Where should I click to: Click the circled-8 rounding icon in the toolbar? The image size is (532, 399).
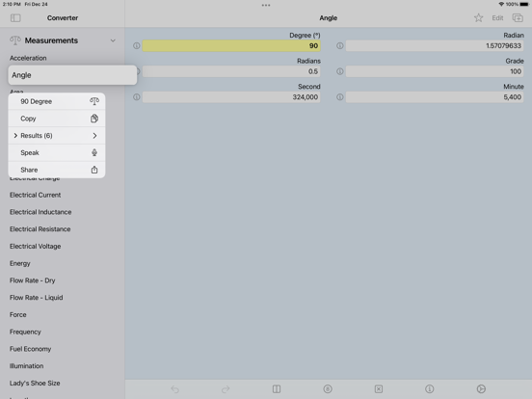pyautogui.click(x=328, y=388)
